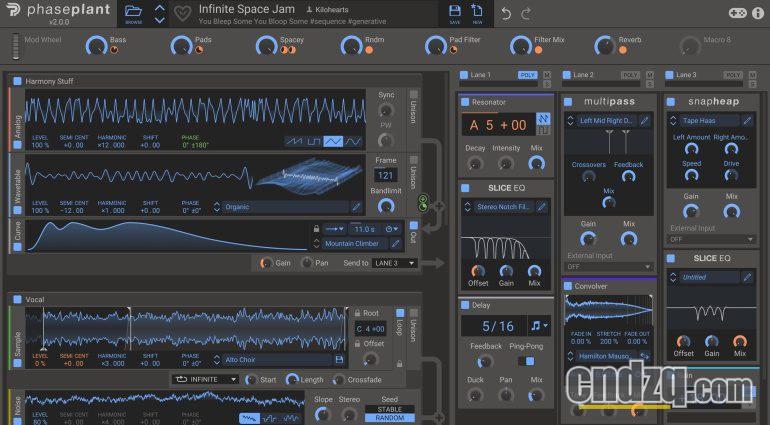Step through Organic wavetable presets arrows
The width and height of the screenshot is (770, 425).
pos(217,207)
